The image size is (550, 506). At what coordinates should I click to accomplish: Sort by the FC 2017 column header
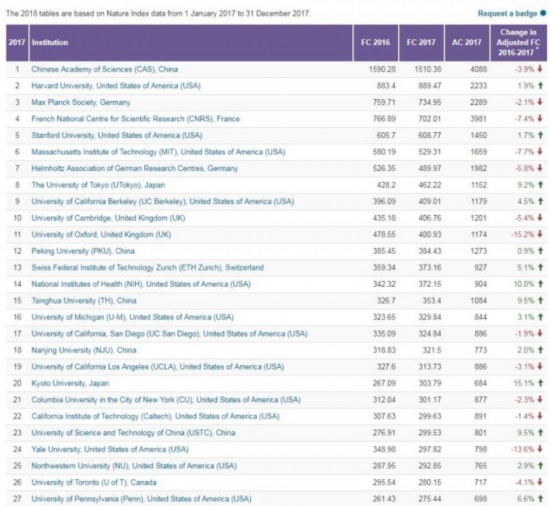click(x=421, y=42)
